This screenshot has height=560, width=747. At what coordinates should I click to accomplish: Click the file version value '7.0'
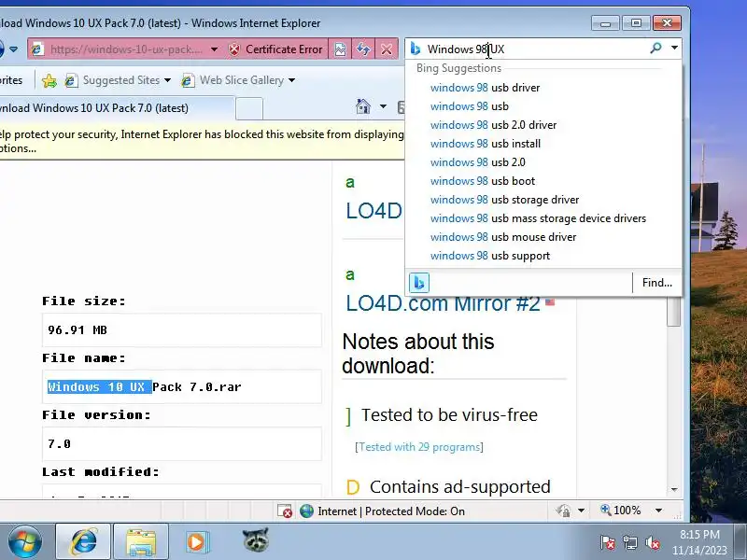tap(59, 444)
